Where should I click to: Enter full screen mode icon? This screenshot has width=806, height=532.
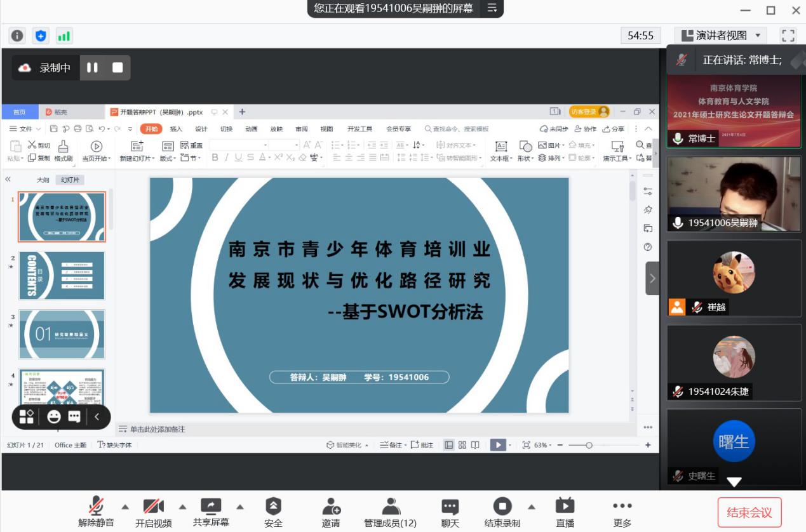[x=788, y=36]
